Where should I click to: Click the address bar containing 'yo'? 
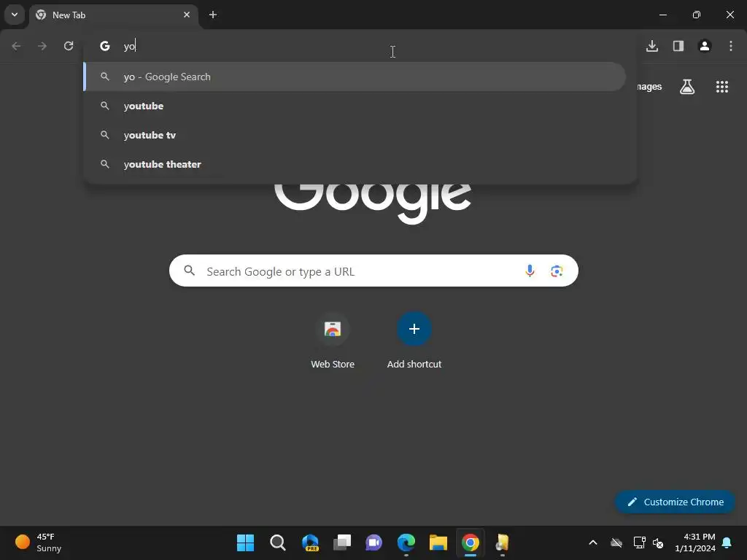(360, 46)
